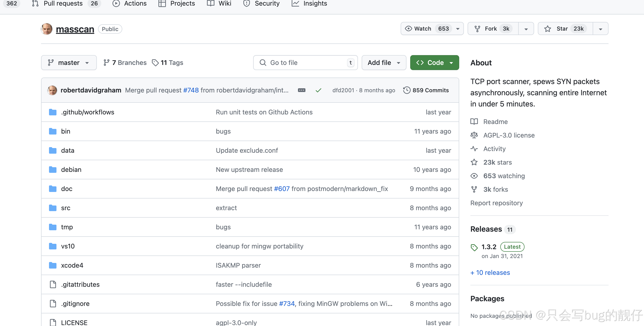The image size is (644, 326).
Task: Open robertdavidgraham's author link
Action: click(91, 90)
